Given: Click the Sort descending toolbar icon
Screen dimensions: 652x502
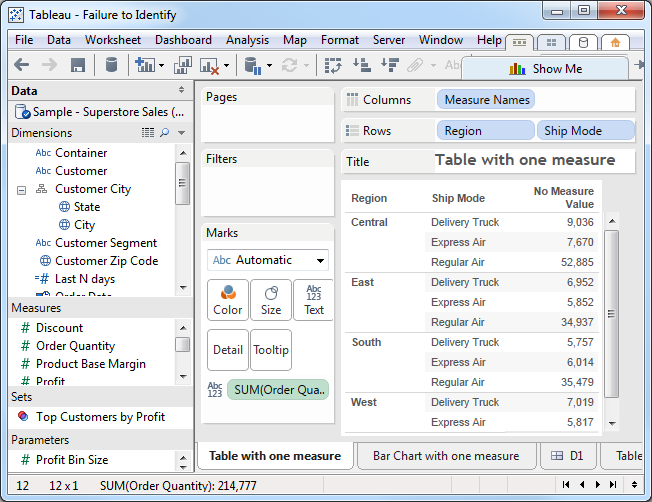Looking at the screenshot, I should pos(390,65).
